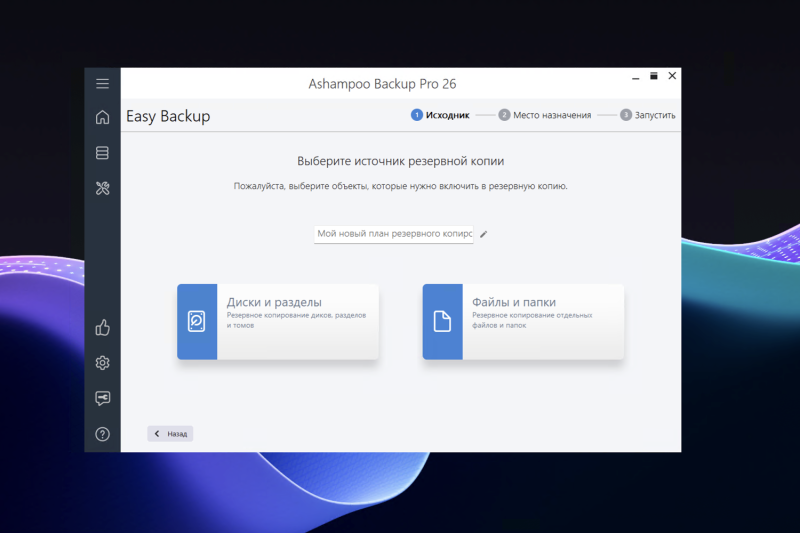Open the rescue tools icon
This screenshot has height=533, width=800.
coord(102,188)
